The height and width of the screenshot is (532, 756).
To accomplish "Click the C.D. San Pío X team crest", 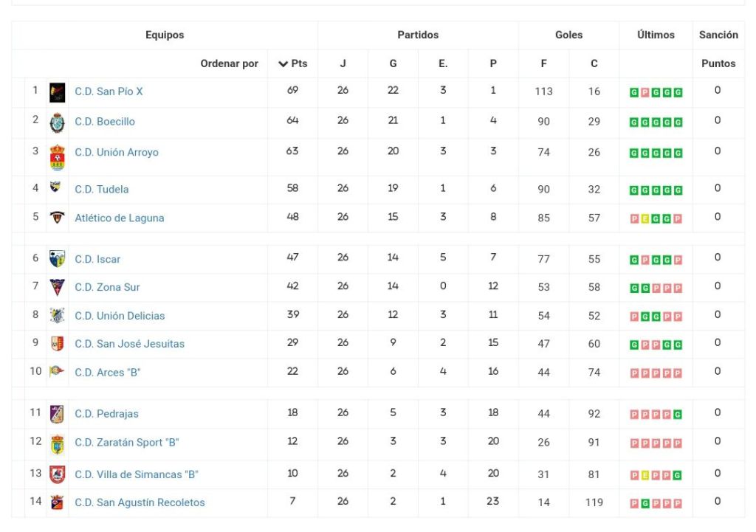I will coord(57,92).
